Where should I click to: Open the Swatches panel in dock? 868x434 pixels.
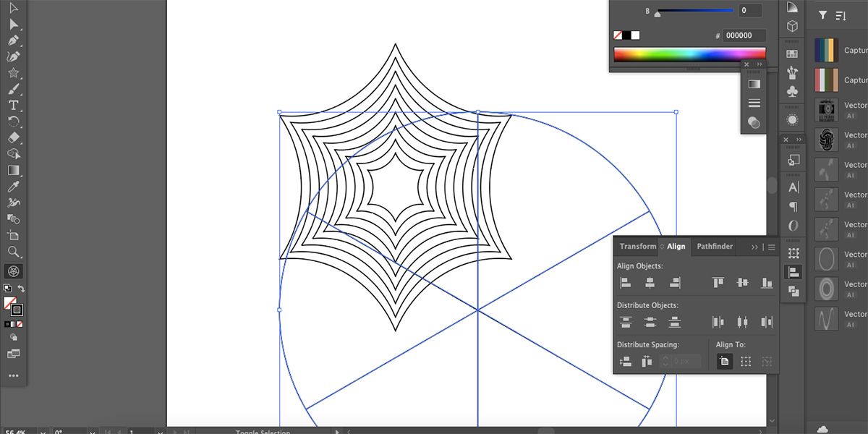792,53
